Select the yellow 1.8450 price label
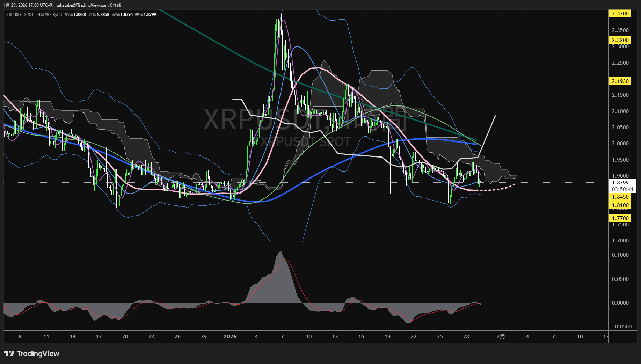Screen dimensions: 641x364 (x=620, y=197)
